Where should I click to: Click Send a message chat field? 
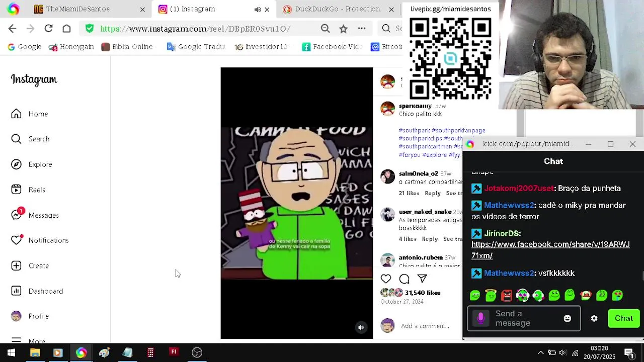click(x=523, y=319)
